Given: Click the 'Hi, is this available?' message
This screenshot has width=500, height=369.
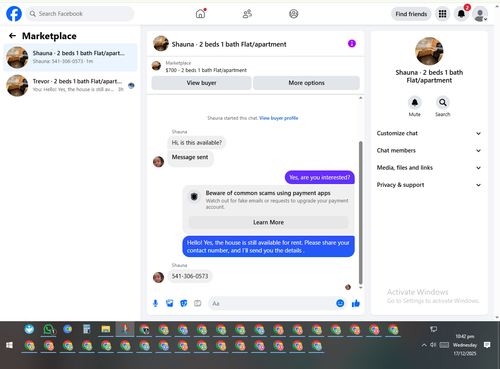Looking at the screenshot, I should (197, 143).
